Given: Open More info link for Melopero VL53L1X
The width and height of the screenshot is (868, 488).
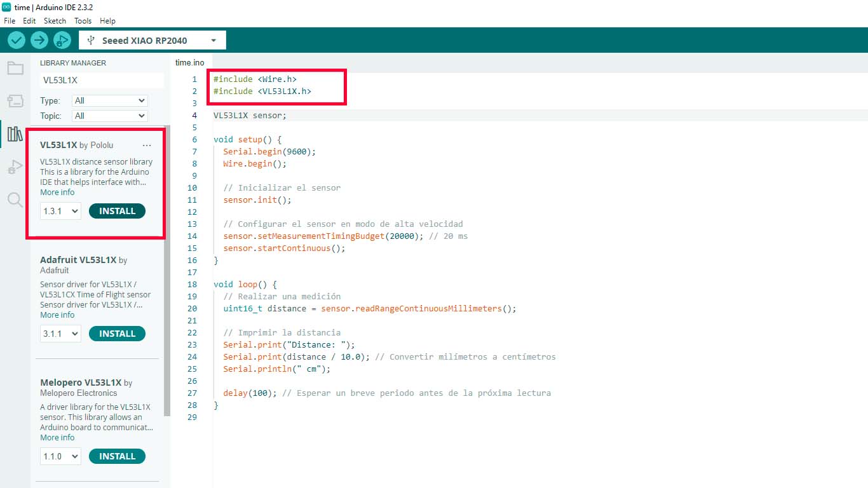Looking at the screenshot, I should tap(57, 438).
